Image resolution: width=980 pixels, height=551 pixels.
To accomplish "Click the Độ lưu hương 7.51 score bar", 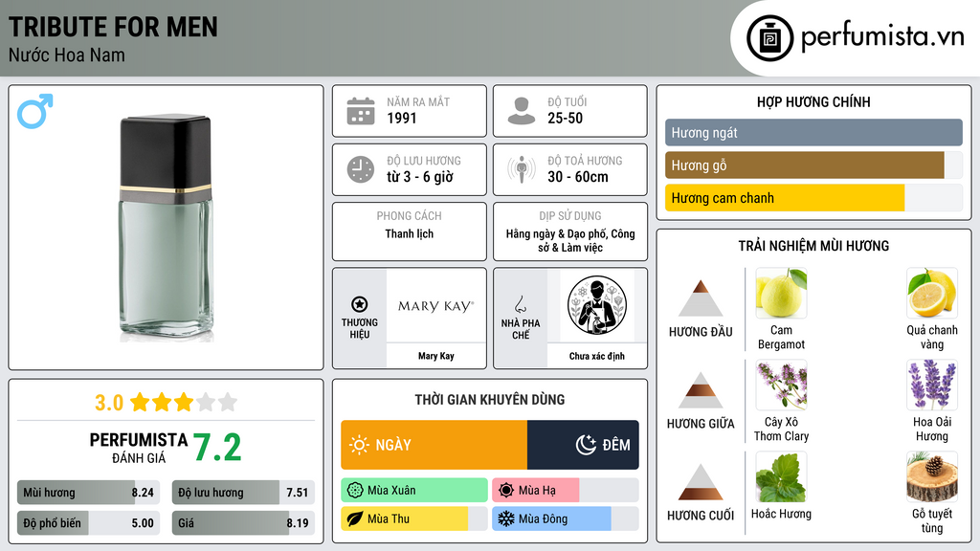I will pyautogui.click(x=243, y=493).
